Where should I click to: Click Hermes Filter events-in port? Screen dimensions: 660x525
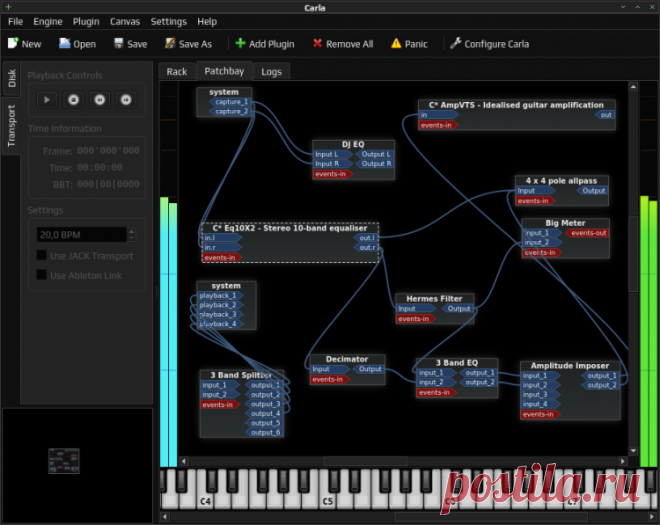pyautogui.click(x=416, y=319)
